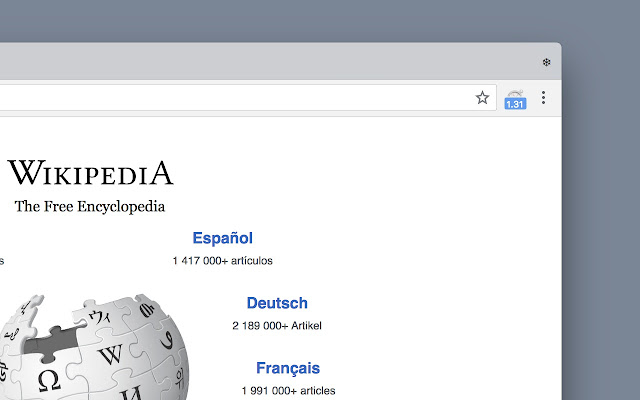Click "The Free Encyclopedia" tagline
Screen dimensions: 640x400
point(90,207)
